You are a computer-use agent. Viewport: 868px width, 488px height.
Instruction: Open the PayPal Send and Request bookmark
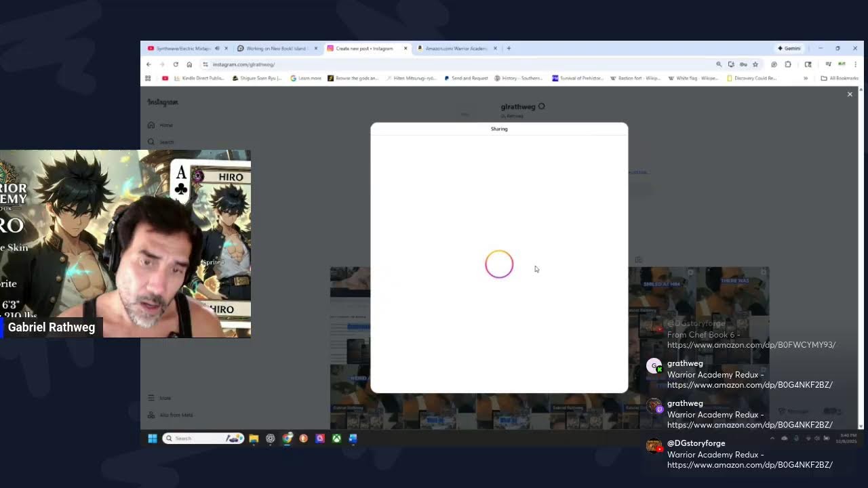coord(466,78)
